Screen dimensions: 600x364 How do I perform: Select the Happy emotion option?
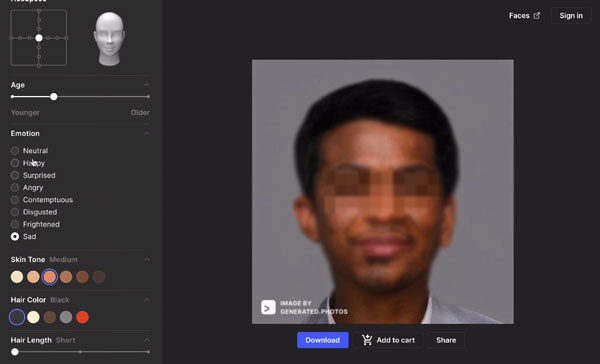[28, 163]
